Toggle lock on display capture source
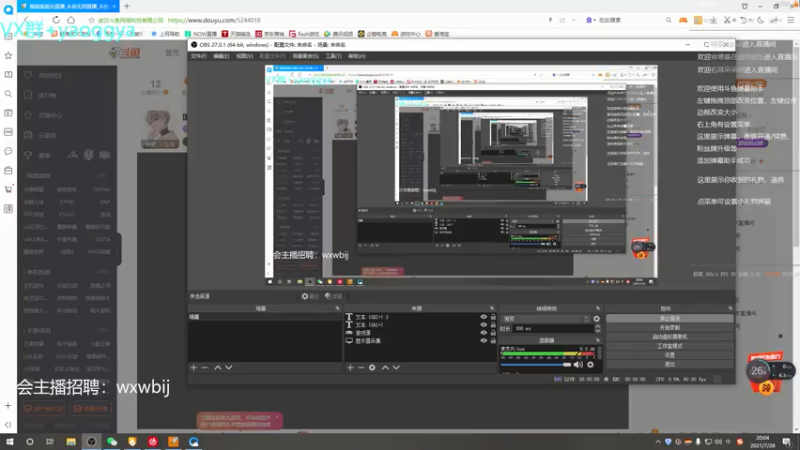The width and height of the screenshot is (800, 450). pos(493,340)
